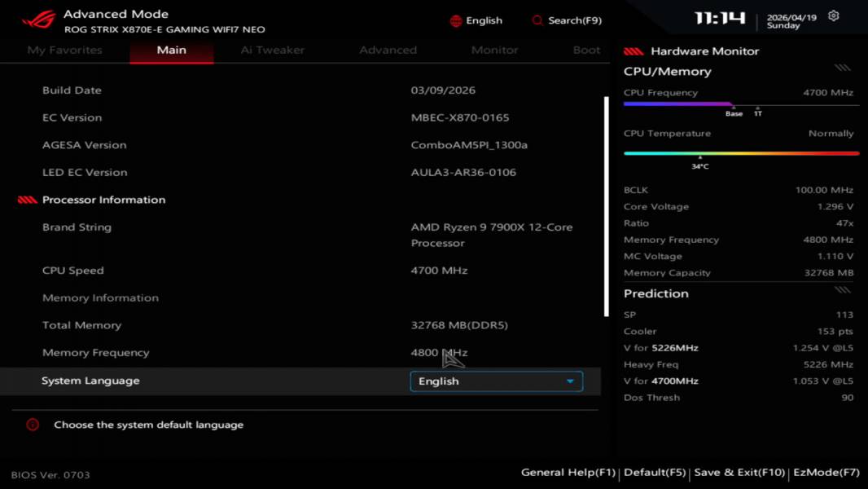
Task: Click the ROG logo icon
Action: [38, 20]
